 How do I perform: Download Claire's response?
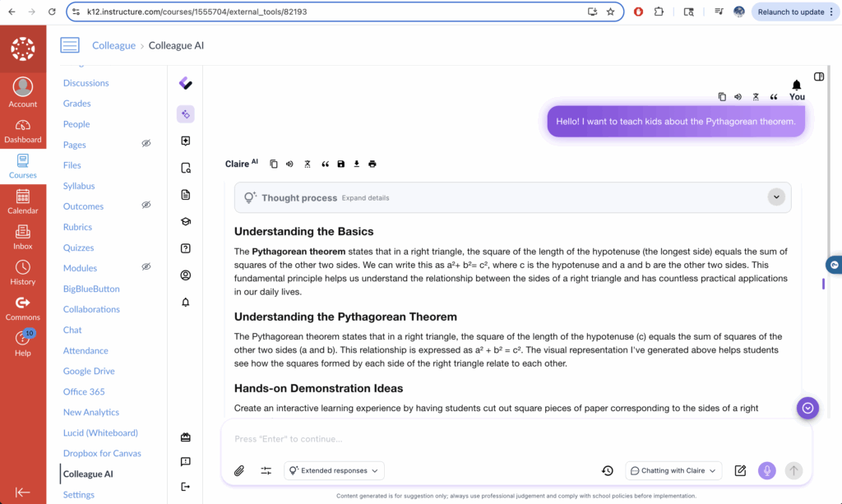pos(357,164)
